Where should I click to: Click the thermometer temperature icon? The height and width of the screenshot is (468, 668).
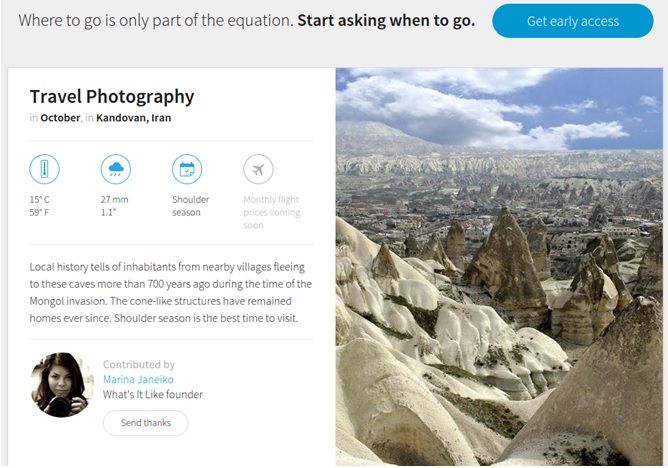(44, 169)
